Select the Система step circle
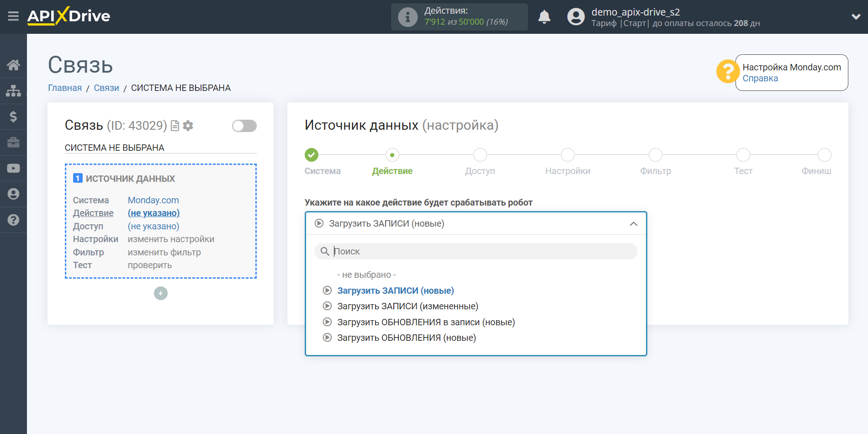 point(312,155)
